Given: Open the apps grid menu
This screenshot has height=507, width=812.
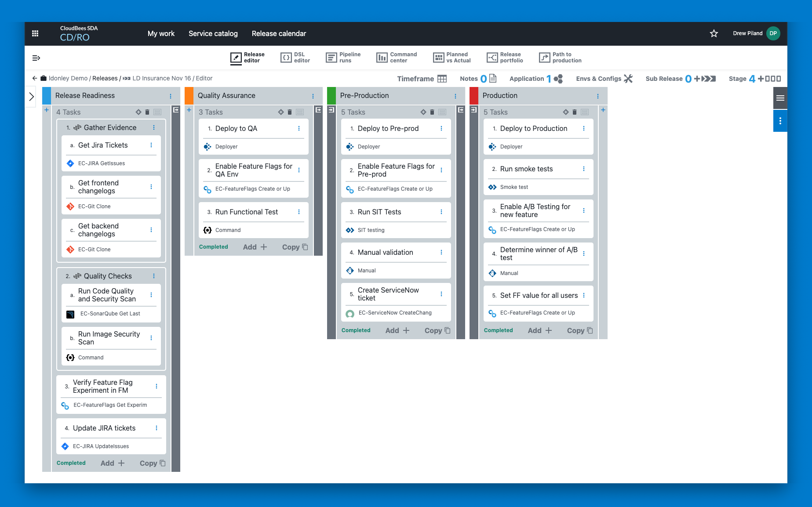Looking at the screenshot, I should (x=35, y=33).
